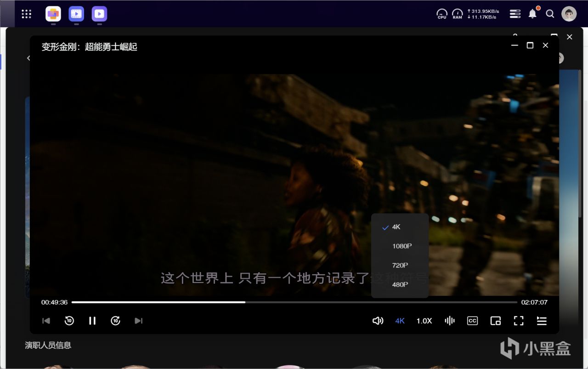Click the current time 00:49:36
The image size is (588, 369).
(54, 302)
